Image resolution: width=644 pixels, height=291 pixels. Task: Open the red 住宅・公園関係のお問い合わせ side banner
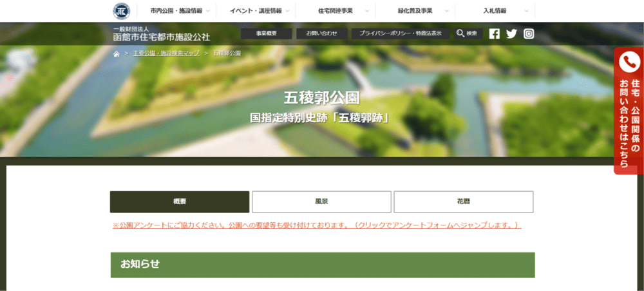click(629, 111)
